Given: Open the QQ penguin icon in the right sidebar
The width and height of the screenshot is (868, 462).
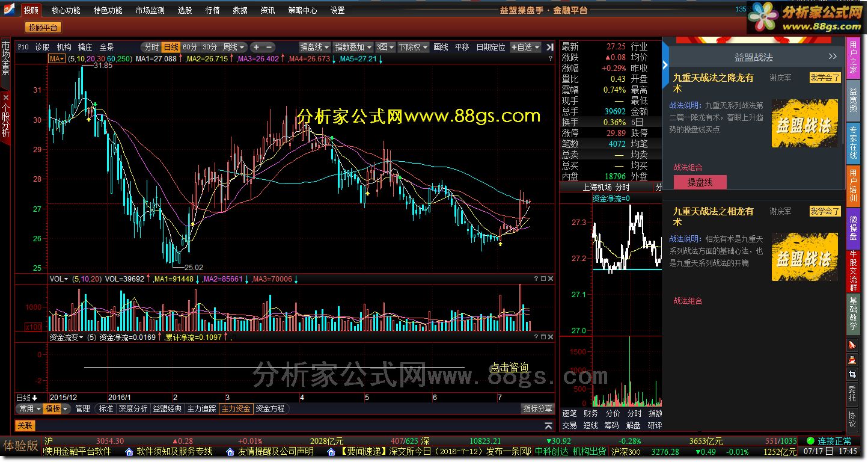Looking at the screenshot, I should [x=852, y=360].
